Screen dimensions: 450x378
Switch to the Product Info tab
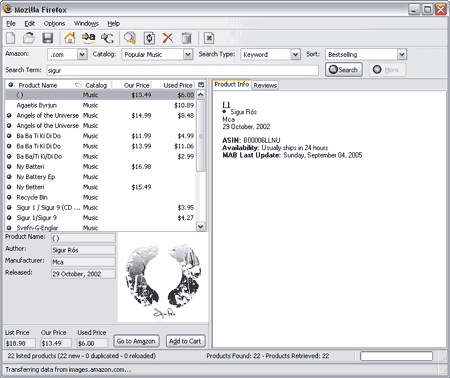tap(232, 85)
